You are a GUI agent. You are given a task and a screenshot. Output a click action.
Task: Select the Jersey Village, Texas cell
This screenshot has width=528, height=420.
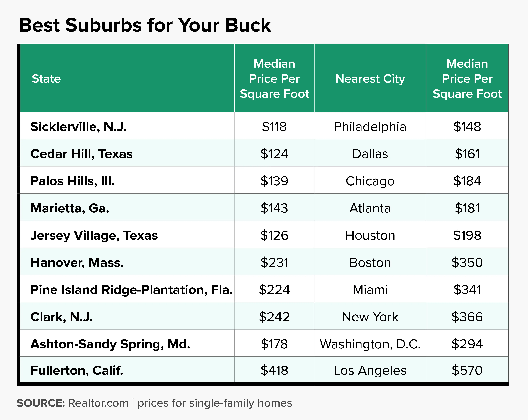click(94, 236)
